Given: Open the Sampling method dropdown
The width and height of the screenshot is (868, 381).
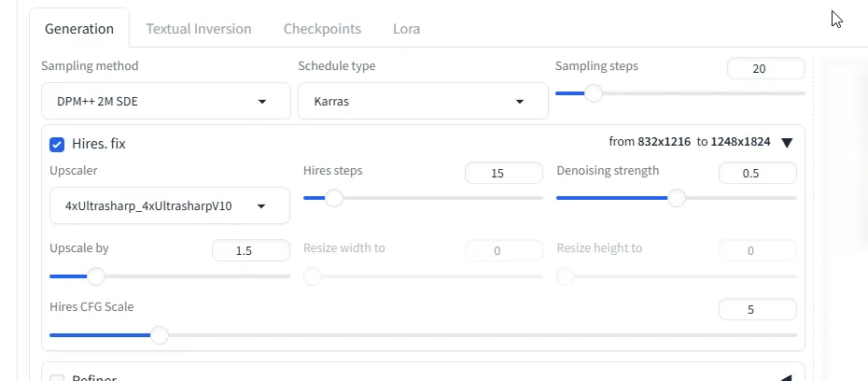Looking at the screenshot, I should click(165, 101).
